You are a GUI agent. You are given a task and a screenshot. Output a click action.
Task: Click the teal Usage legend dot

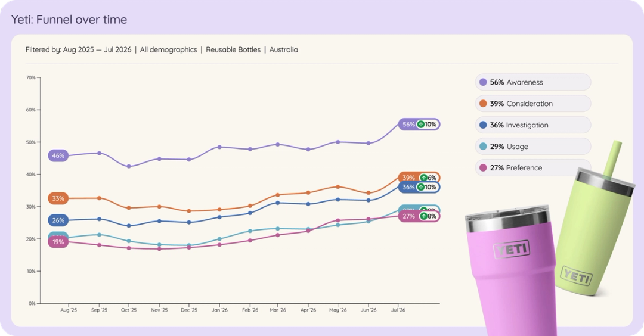[483, 146]
